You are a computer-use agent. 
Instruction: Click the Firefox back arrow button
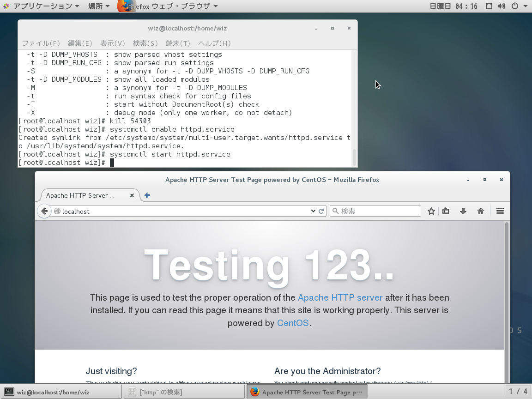pos(44,211)
